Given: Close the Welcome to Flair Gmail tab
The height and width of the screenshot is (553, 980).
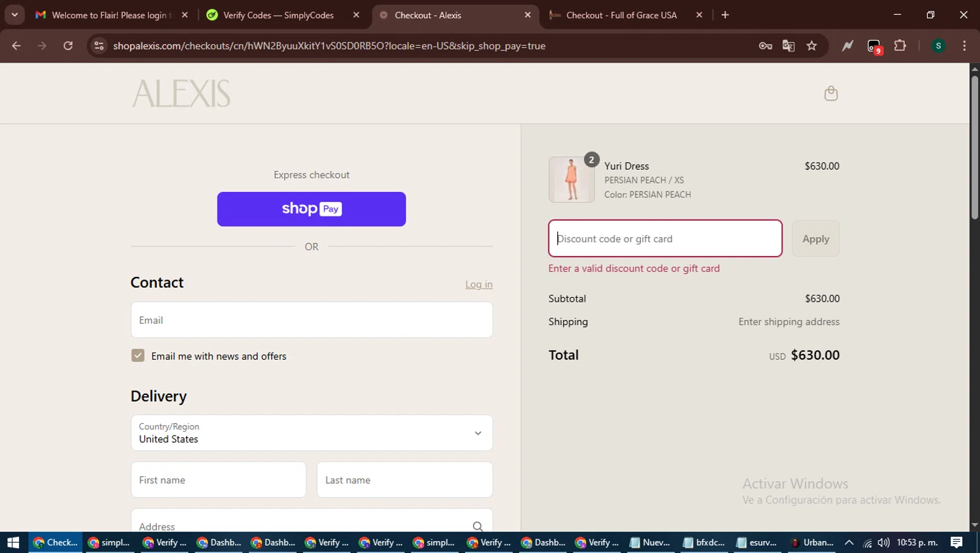Looking at the screenshot, I should click(185, 15).
